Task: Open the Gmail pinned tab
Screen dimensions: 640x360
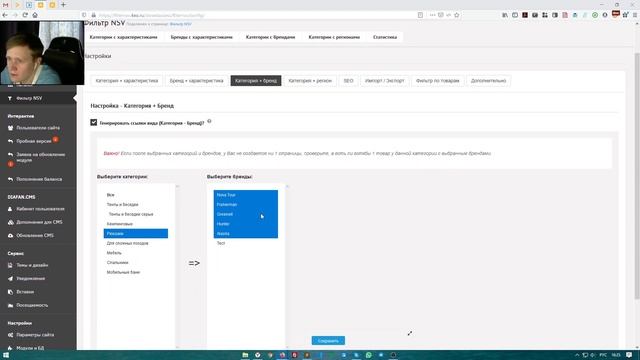Action: (6, 5)
